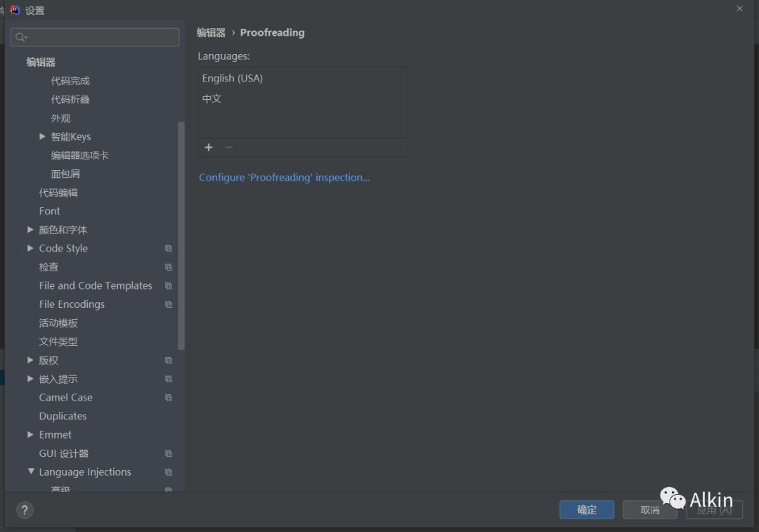759x532 pixels.
Task: Open the 代码完成 settings page
Action: (x=70, y=81)
